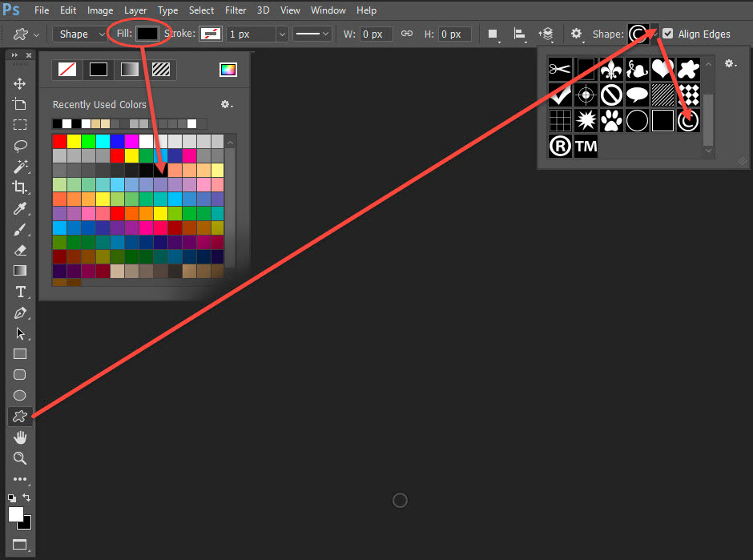Set fill type to Gradient
This screenshot has height=560, width=753.
click(x=130, y=70)
